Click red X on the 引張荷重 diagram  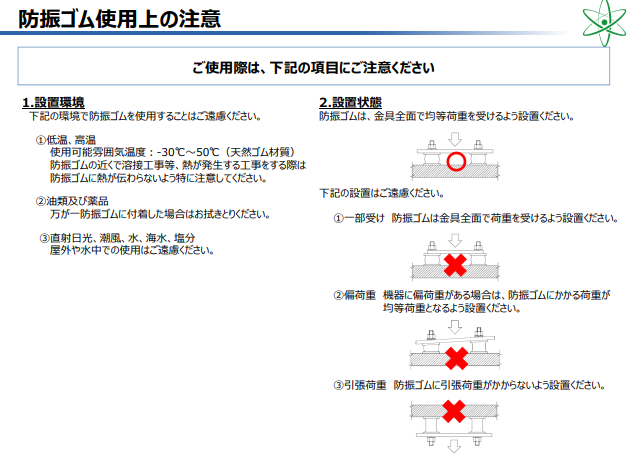coord(455,411)
